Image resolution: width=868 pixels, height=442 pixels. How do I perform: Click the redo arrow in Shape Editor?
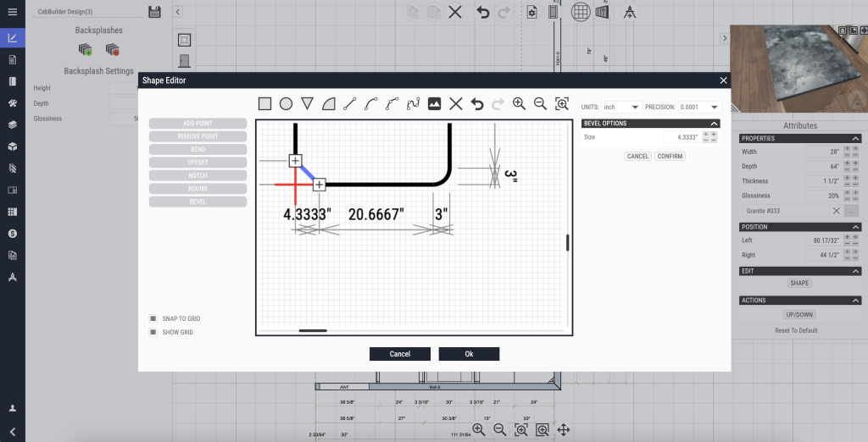(x=498, y=103)
